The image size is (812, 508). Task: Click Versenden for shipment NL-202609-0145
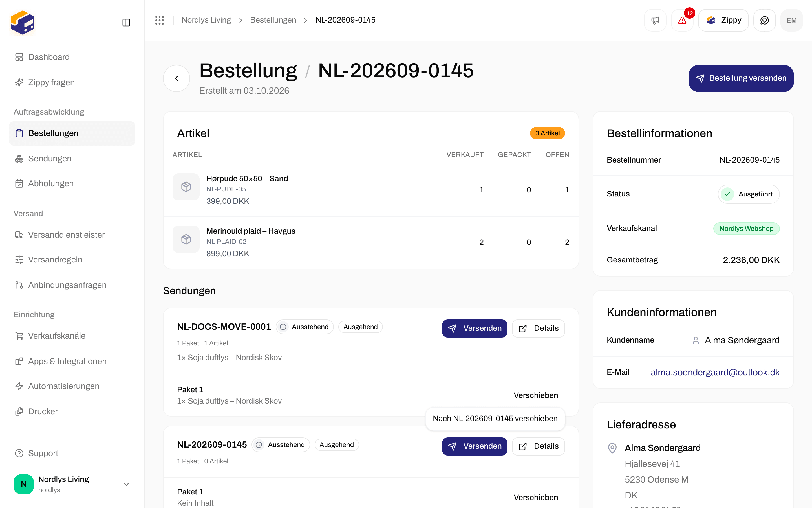click(475, 446)
